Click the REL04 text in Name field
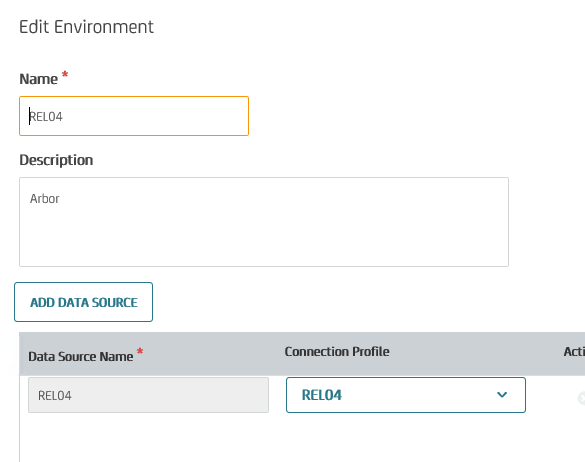The image size is (585, 462). [x=46, y=117]
